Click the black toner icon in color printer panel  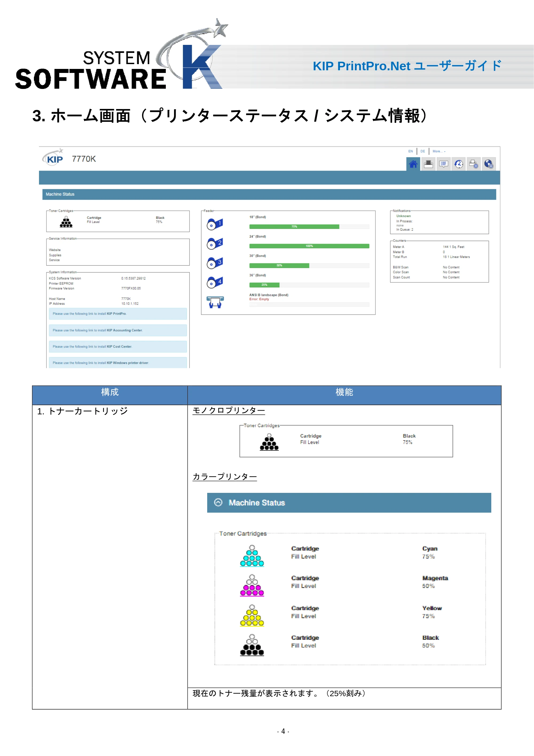252,645
